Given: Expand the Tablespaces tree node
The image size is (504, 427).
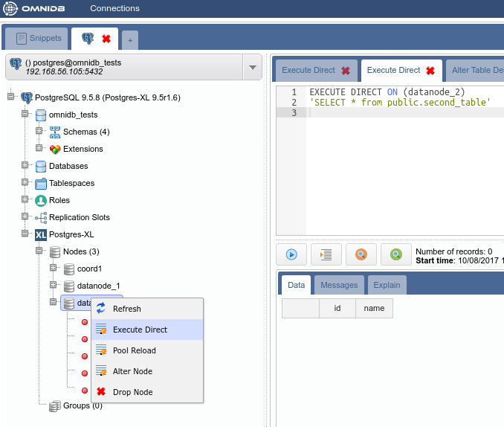Looking at the screenshot, I should 25,183.
